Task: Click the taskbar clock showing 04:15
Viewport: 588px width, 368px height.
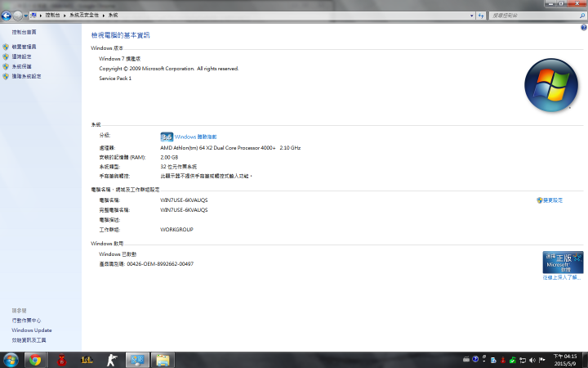Action: [565, 360]
